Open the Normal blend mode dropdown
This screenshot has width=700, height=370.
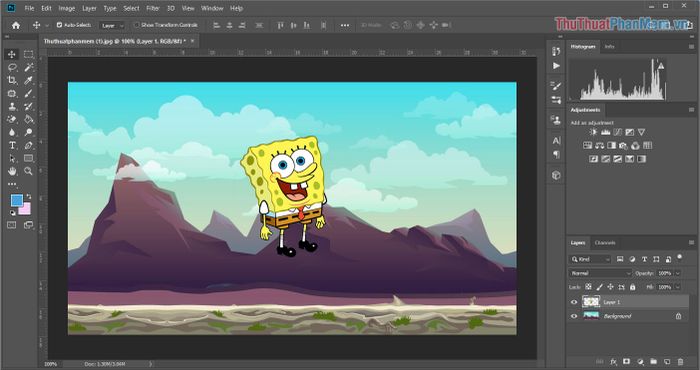pos(600,273)
